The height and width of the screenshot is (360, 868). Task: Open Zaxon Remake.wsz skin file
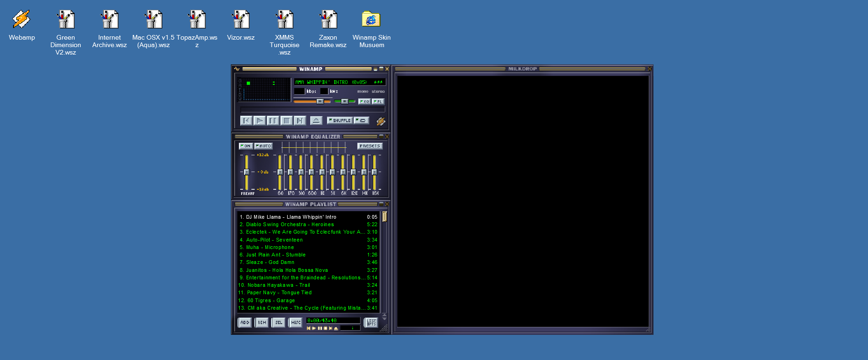coord(328,29)
